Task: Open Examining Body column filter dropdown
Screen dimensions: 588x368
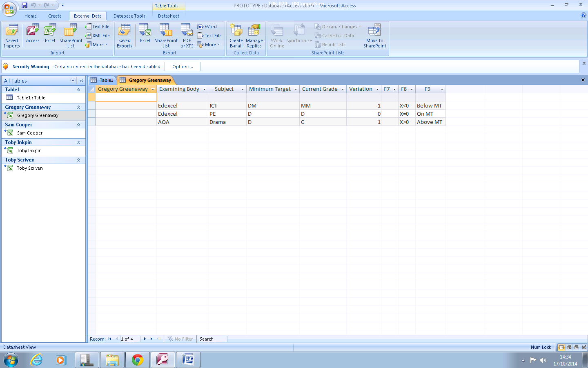Action: pyautogui.click(x=204, y=89)
